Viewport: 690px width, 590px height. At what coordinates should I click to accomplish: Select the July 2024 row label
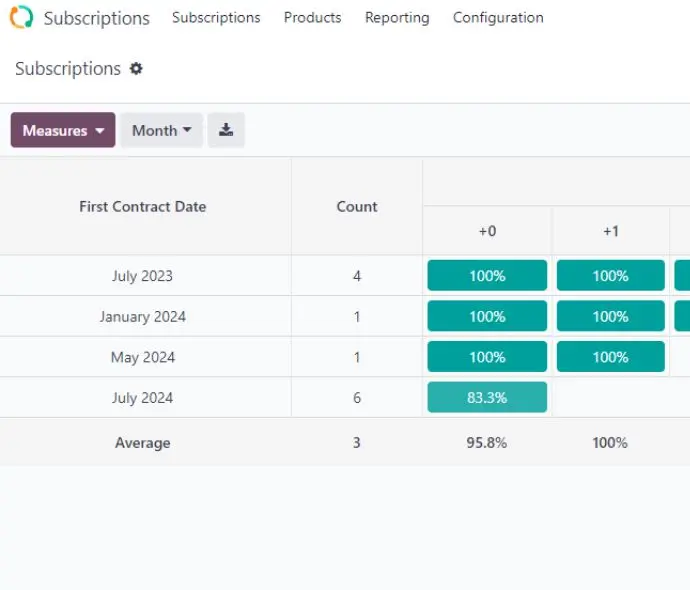pos(143,398)
